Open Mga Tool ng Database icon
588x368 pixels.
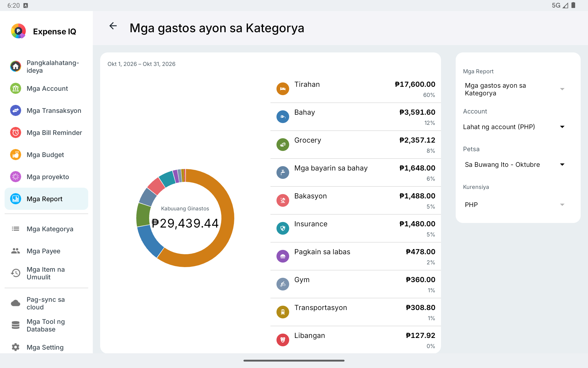click(16, 325)
